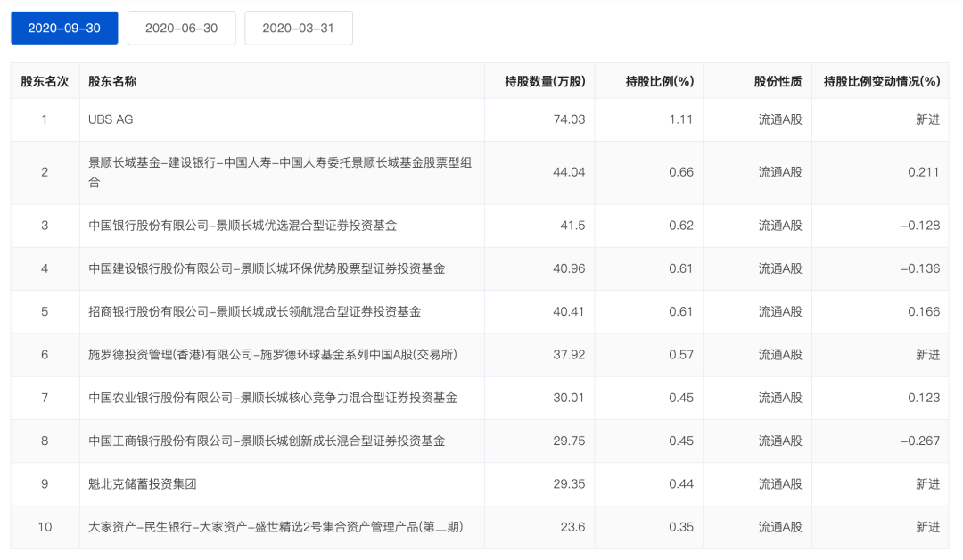
Task: Click holding ratio 0.57
Action: pyautogui.click(x=681, y=355)
